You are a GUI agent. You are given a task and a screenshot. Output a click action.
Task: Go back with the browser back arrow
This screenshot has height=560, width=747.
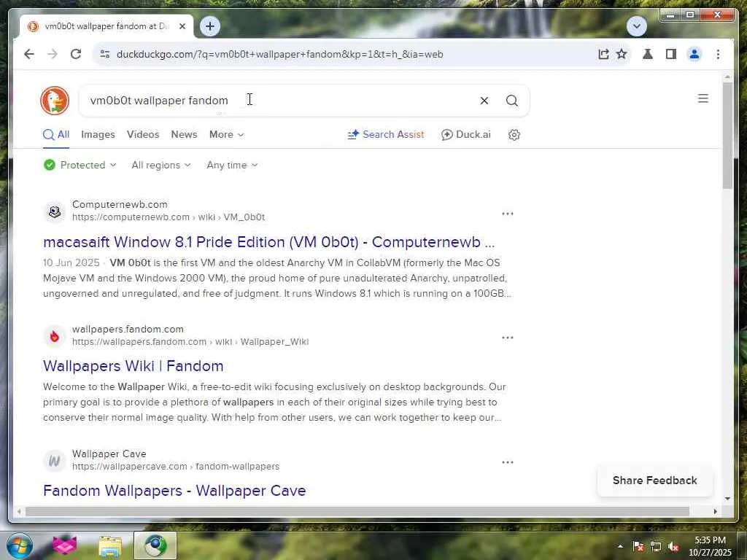tap(29, 54)
